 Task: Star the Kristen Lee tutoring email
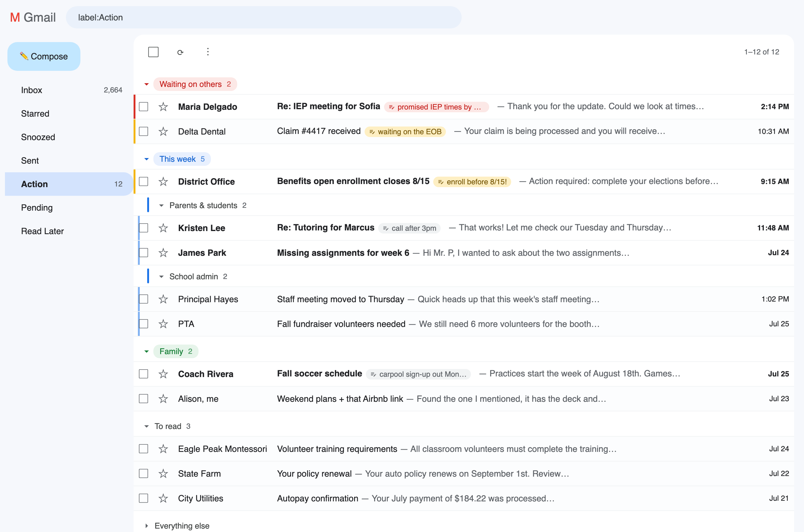[x=163, y=228]
